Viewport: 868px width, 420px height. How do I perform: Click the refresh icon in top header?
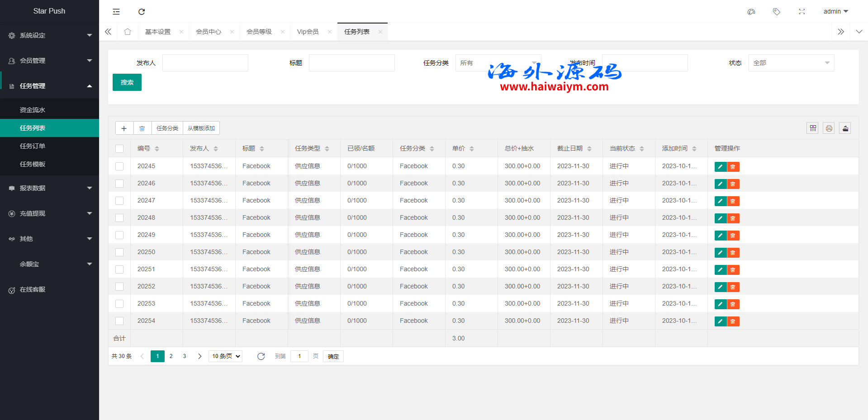pos(142,12)
